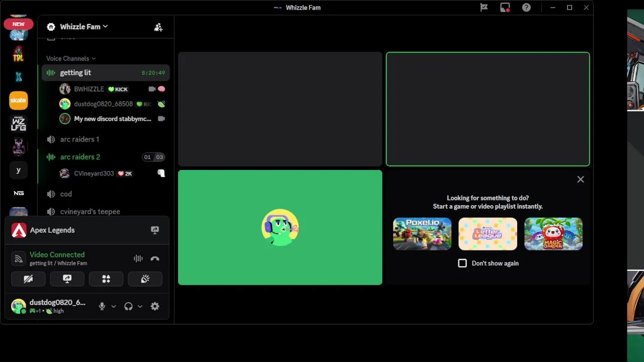This screenshot has width=644, height=362.
Task: Open headphone output options chevron
Action: [140, 306]
